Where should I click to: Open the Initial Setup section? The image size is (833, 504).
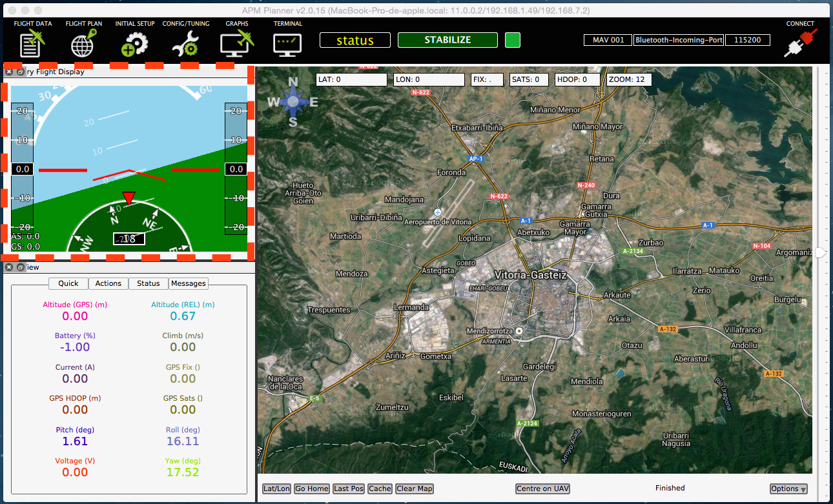point(134,44)
